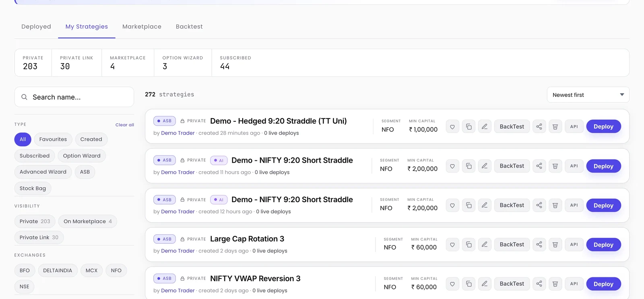This screenshot has height=299, width=644.
Task: Share Large Cap Rotation 3 strategy
Action: coord(539,244)
